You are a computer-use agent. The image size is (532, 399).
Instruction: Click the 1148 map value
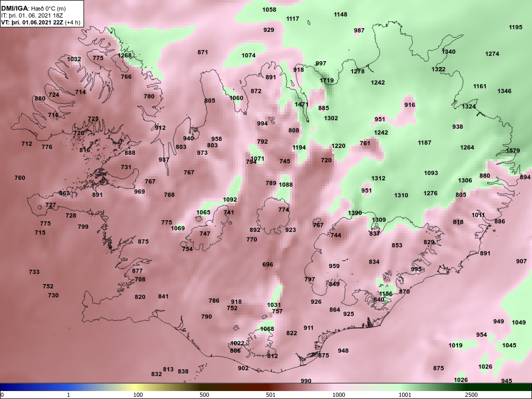(x=340, y=14)
